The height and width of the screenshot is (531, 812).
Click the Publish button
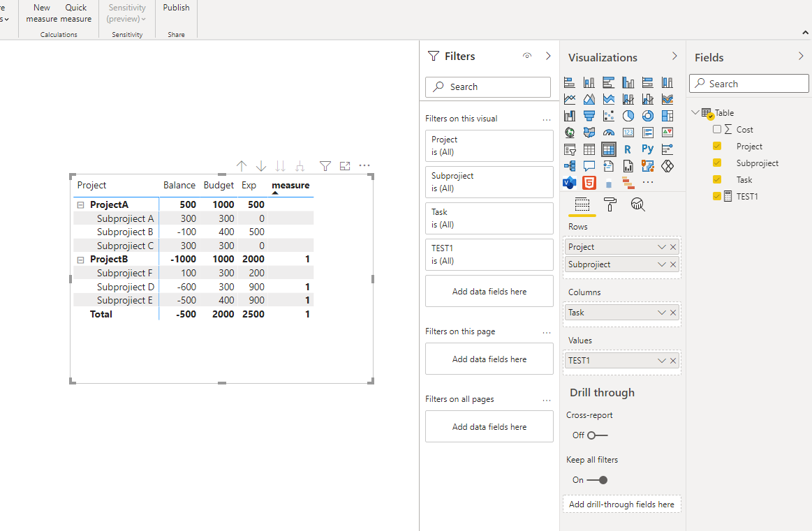(176, 8)
